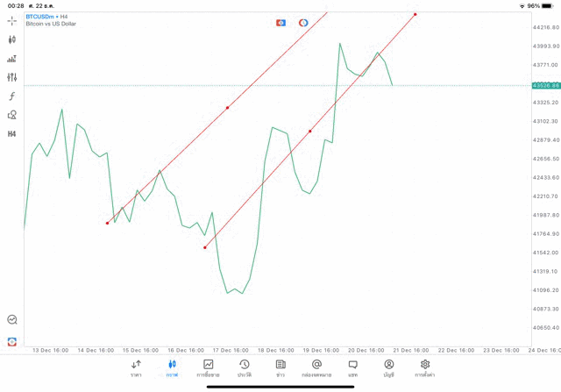This screenshot has height=392, width=561.
Task: Open the News (ข่าว) tab
Action: point(280,367)
